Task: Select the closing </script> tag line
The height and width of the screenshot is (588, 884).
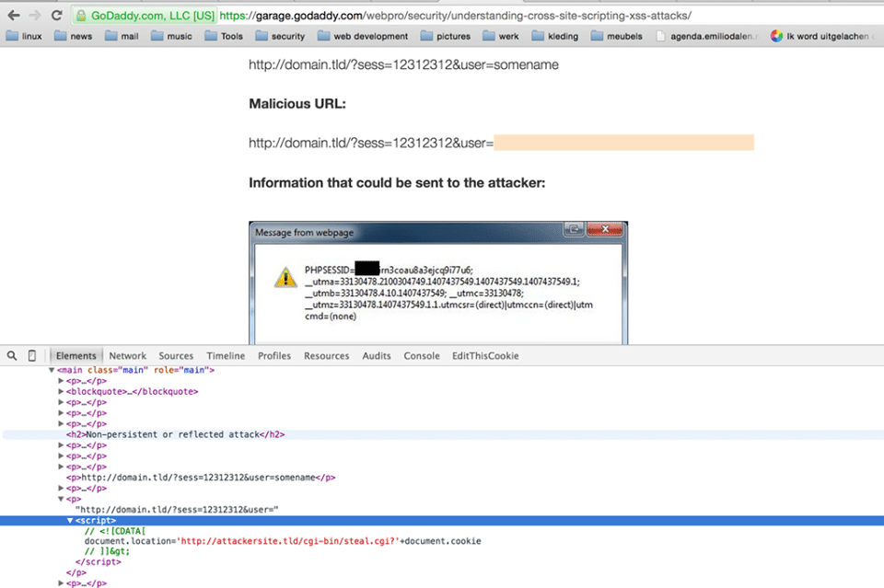Action: tap(99, 562)
